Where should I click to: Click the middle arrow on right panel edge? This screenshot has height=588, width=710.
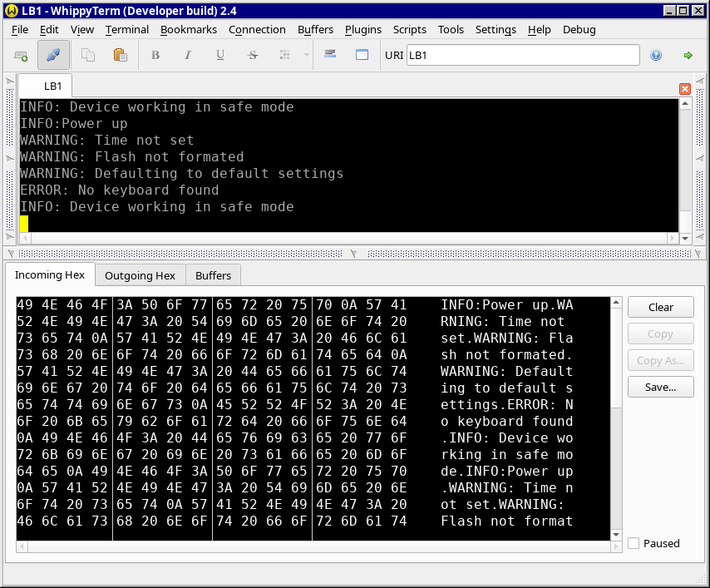click(x=699, y=159)
